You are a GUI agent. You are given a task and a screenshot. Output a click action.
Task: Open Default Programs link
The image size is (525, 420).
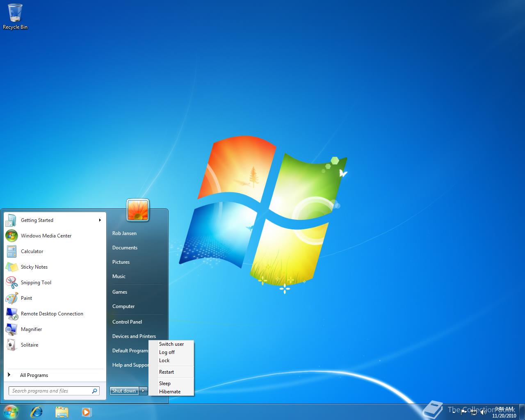[x=130, y=351]
